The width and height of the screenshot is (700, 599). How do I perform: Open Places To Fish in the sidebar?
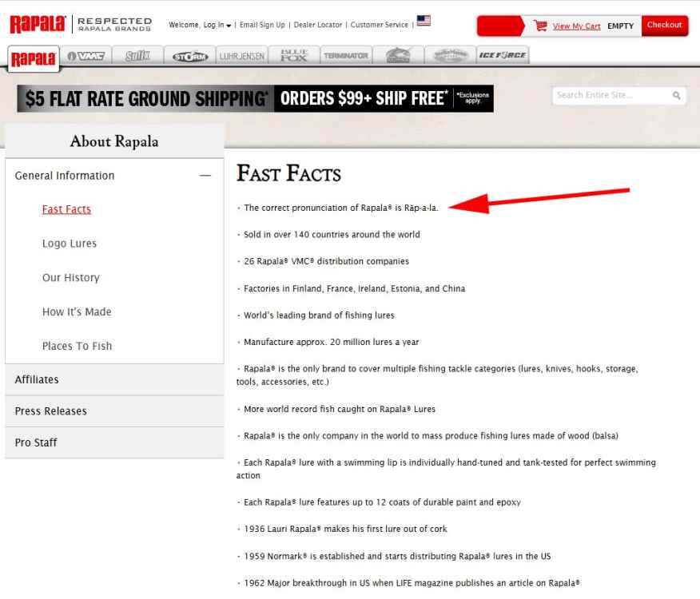tap(77, 346)
